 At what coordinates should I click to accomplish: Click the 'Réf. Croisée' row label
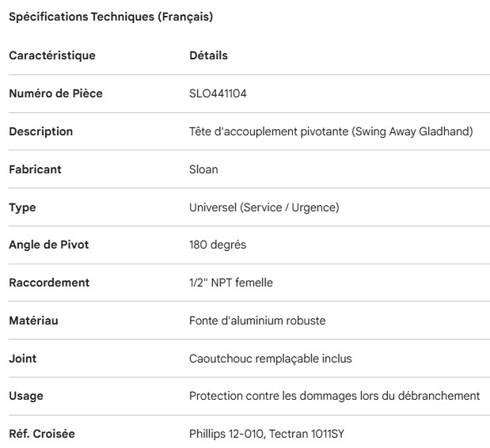42,434
